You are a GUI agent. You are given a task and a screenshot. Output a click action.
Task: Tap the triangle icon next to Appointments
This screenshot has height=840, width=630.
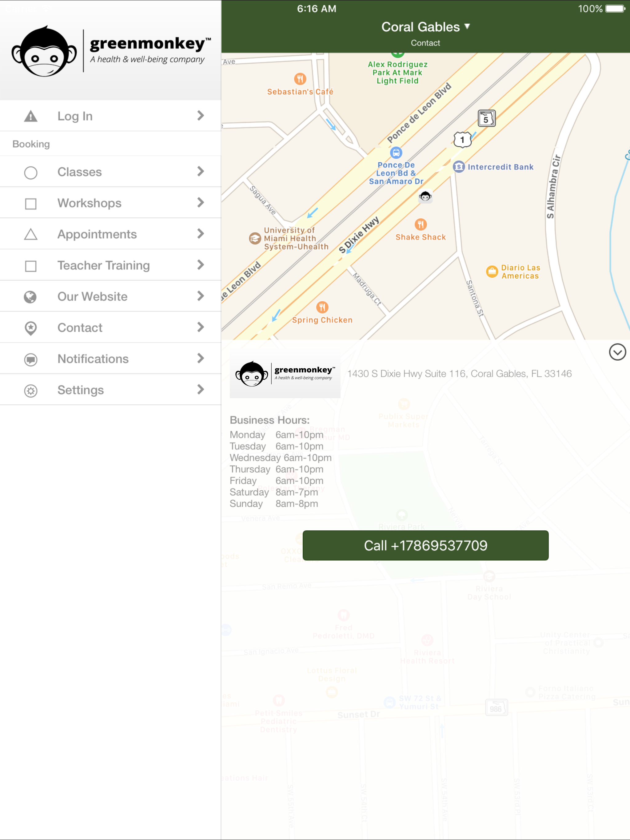click(x=31, y=234)
